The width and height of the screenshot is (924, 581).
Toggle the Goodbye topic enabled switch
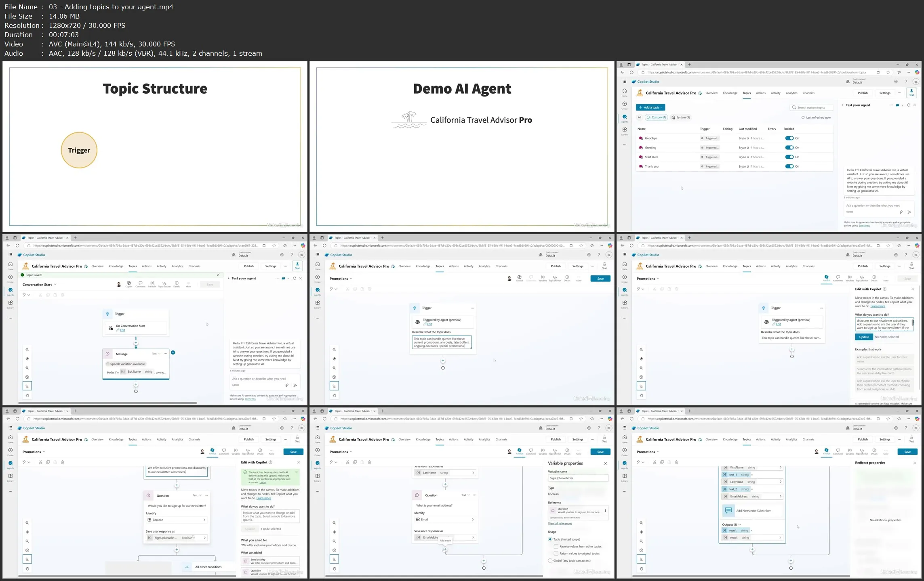789,138
